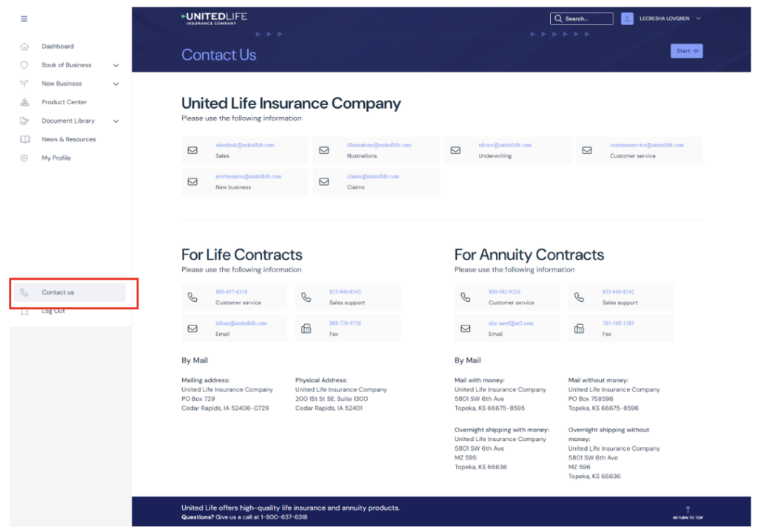Image resolution: width=758 pixels, height=532 pixels.
Task: Open the Start dropdown button
Action: [686, 51]
